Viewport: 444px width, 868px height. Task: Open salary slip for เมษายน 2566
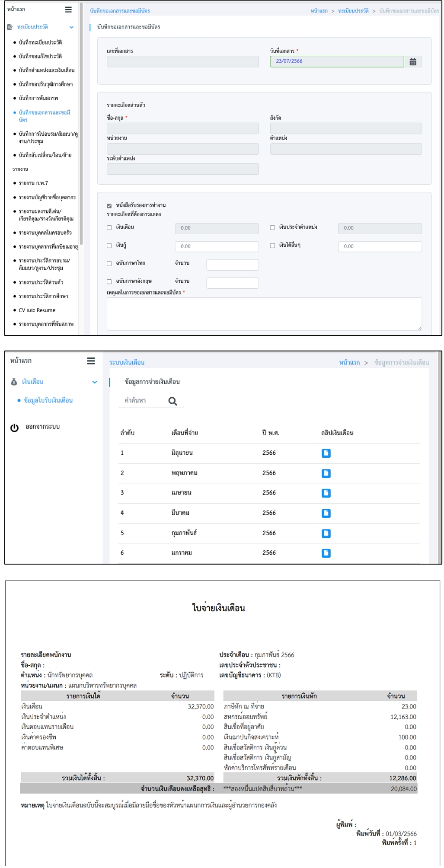(x=326, y=493)
